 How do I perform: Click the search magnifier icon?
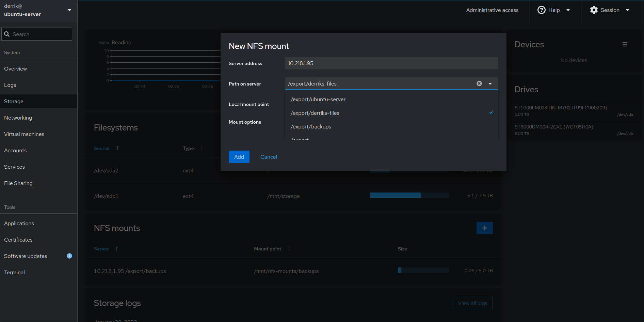[7, 34]
